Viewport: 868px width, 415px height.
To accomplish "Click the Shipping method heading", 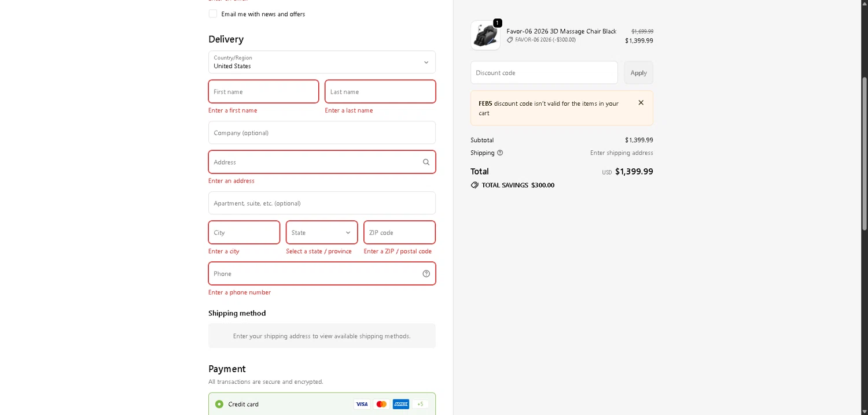I will tap(237, 313).
